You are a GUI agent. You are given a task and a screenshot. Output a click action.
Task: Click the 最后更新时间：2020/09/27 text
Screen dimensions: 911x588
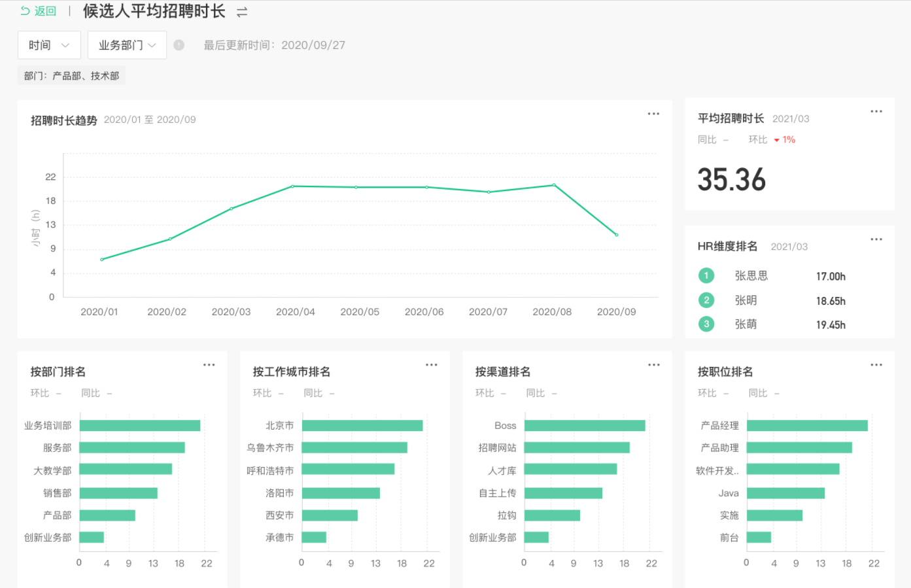[x=274, y=45]
